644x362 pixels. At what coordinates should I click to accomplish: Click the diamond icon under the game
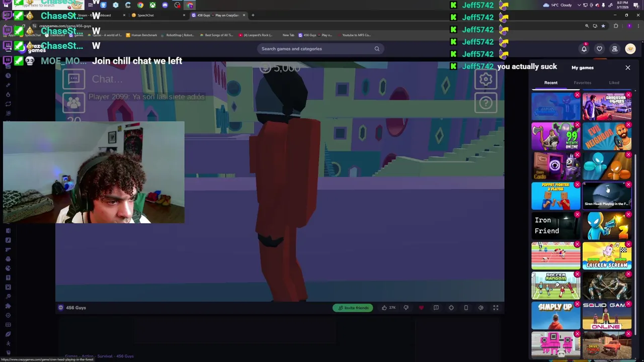click(x=451, y=308)
